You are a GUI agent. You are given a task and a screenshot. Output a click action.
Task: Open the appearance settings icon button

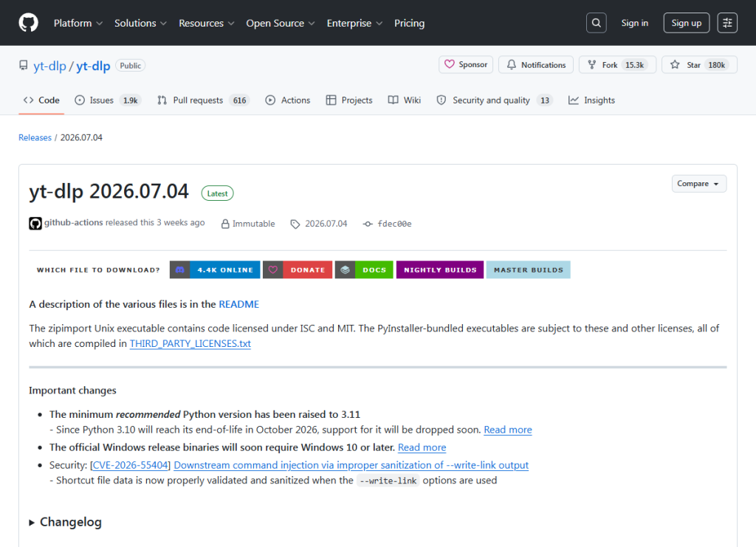pyautogui.click(x=727, y=23)
